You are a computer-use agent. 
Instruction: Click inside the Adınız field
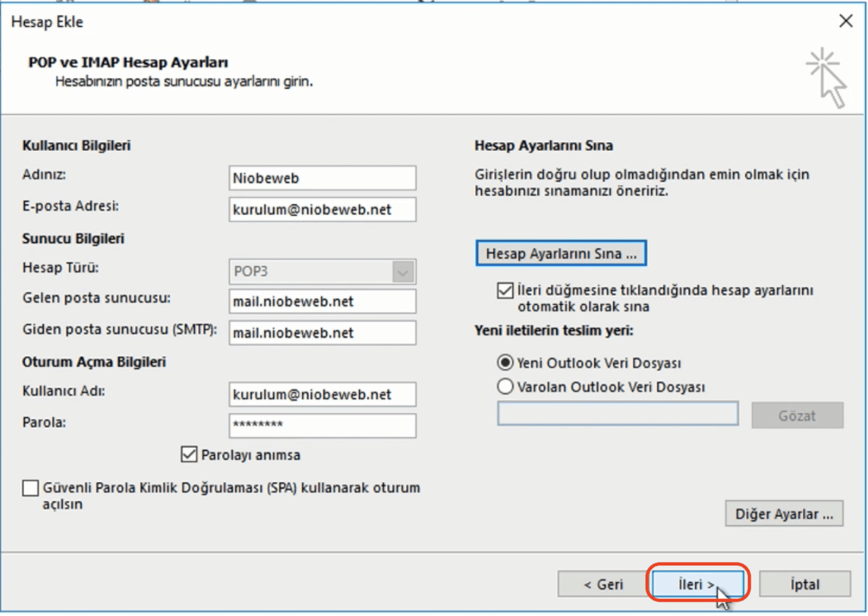[322, 177]
